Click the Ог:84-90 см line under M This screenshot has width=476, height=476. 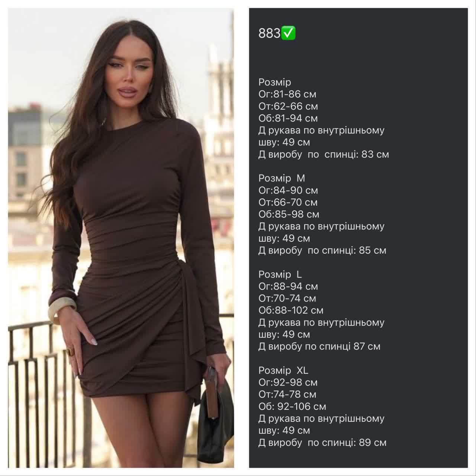pos(288,190)
